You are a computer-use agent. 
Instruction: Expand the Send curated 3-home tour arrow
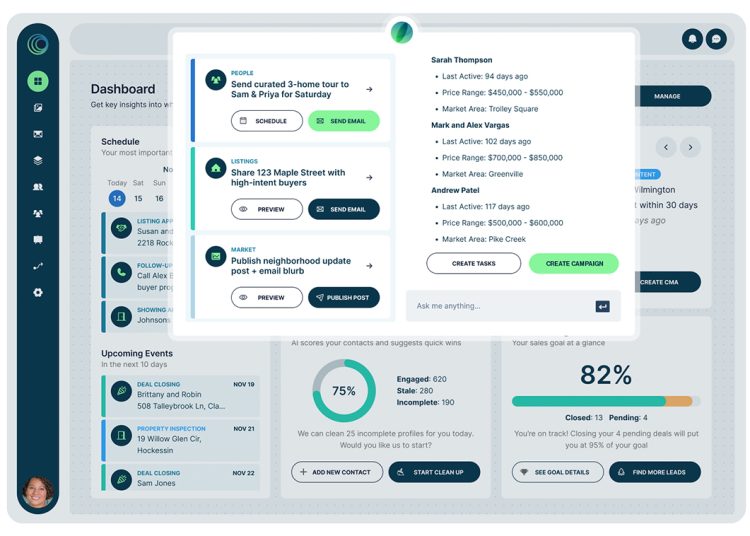[x=369, y=90]
